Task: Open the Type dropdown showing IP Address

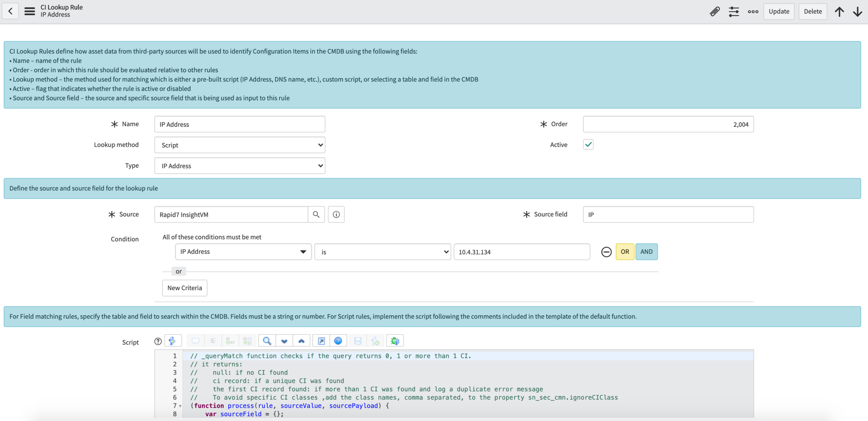Action: pyautogui.click(x=240, y=166)
